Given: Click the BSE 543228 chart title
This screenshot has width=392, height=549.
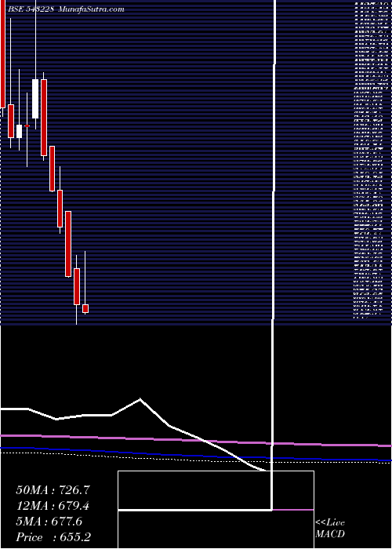Looking at the screenshot, I should (30, 9).
